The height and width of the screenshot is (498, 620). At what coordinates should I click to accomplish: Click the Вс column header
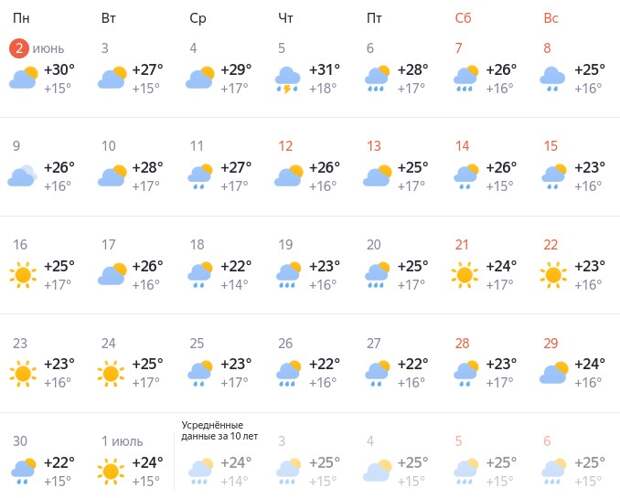pos(551,18)
